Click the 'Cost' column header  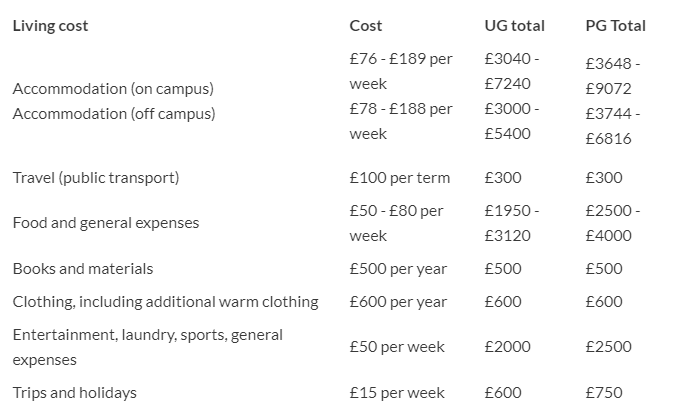(x=366, y=26)
